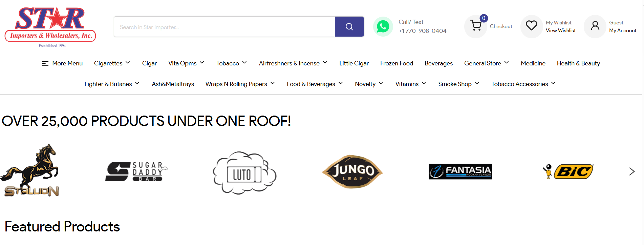Image resolution: width=644 pixels, height=245 pixels.
Task: Open the More Menu hamburger icon
Action: [x=45, y=63]
